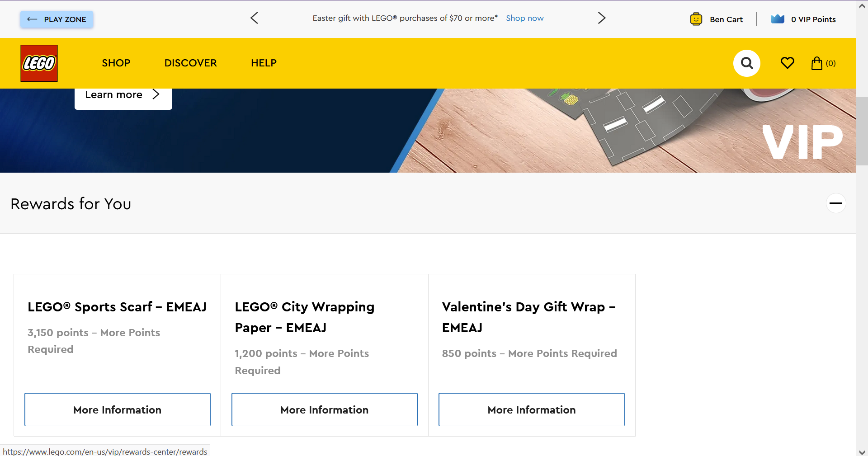Screen dimensions: 868x456
Task: Get More Information on Valentine's Day Gift Wrap
Action: (x=531, y=409)
